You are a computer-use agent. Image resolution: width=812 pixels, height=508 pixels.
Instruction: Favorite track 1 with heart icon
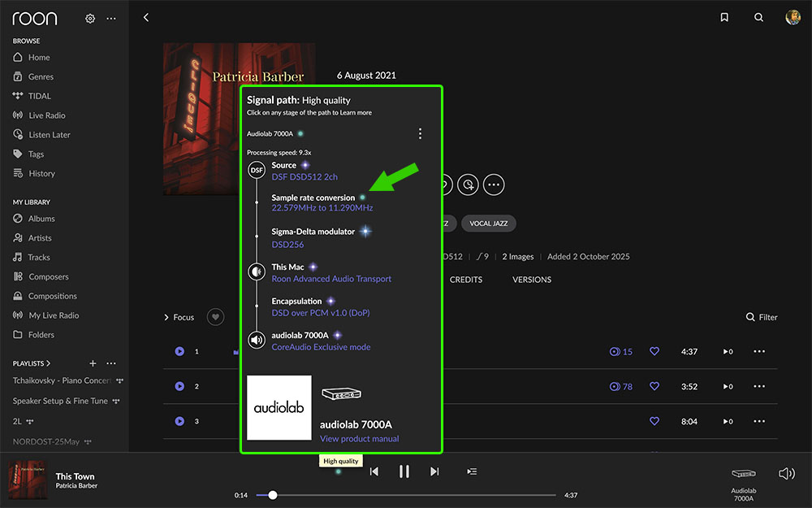click(654, 352)
